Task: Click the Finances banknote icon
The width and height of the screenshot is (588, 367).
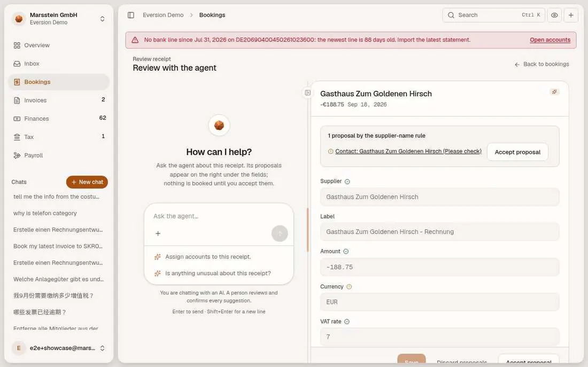Action: coord(17,119)
